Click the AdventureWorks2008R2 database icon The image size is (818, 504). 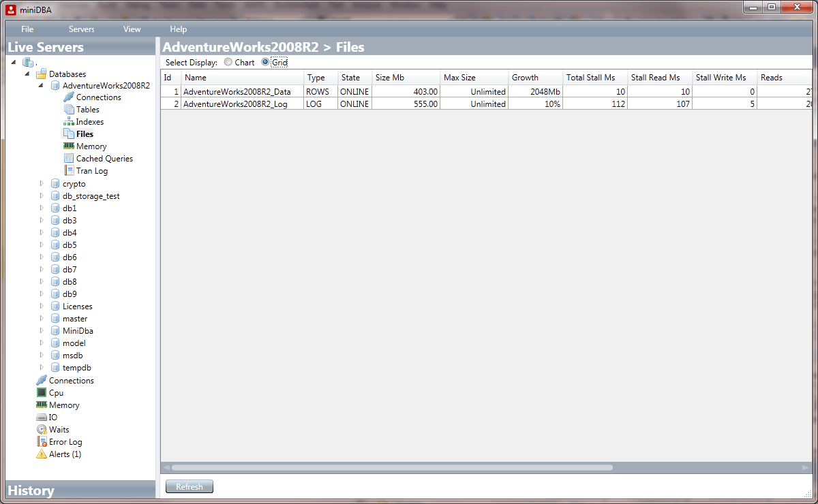click(x=55, y=86)
